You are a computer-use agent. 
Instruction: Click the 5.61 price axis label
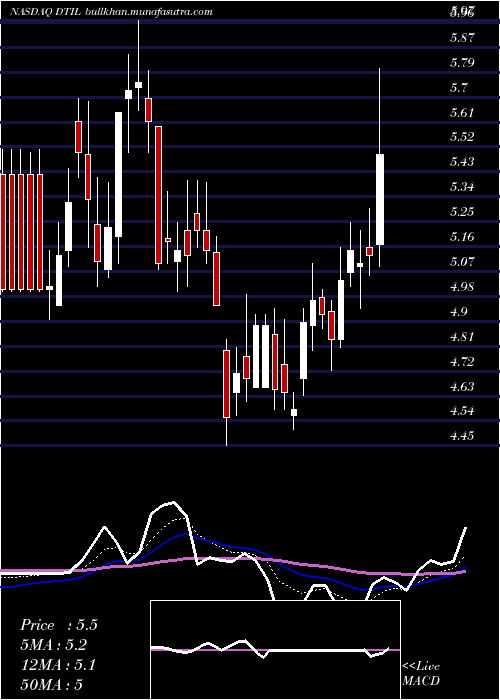(462, 112)
